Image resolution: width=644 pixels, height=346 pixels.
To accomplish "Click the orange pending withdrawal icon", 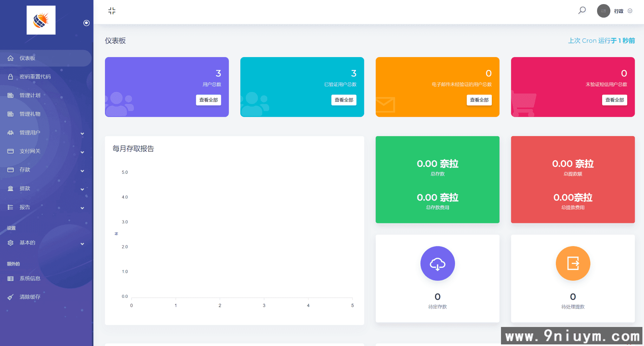I will tap(573, 264).
